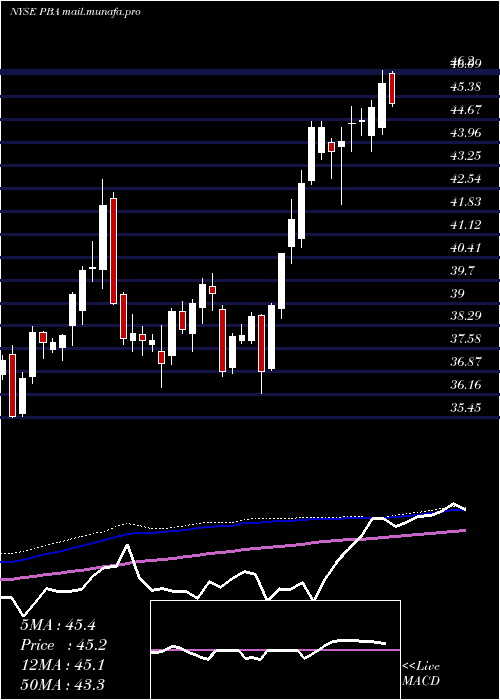Viewport: 500px width, 700px height.
Task: Click the 45.38 price axis label
Action: (x=465, y=87)
